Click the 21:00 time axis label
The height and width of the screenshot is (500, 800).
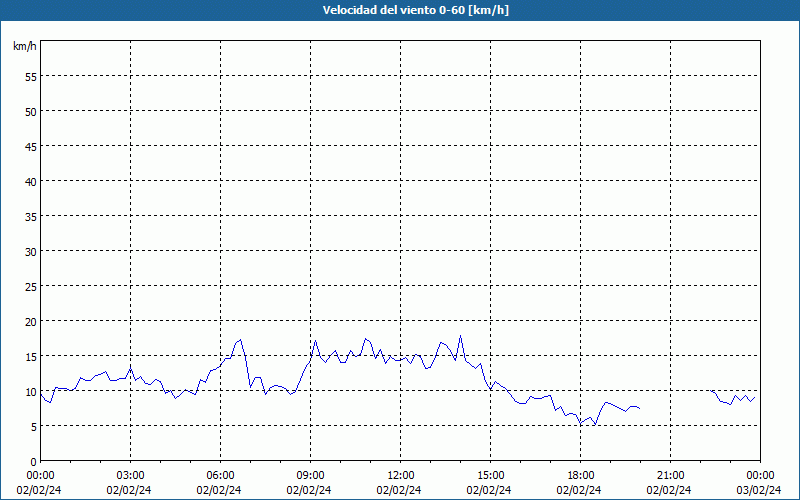pos(670,476)
